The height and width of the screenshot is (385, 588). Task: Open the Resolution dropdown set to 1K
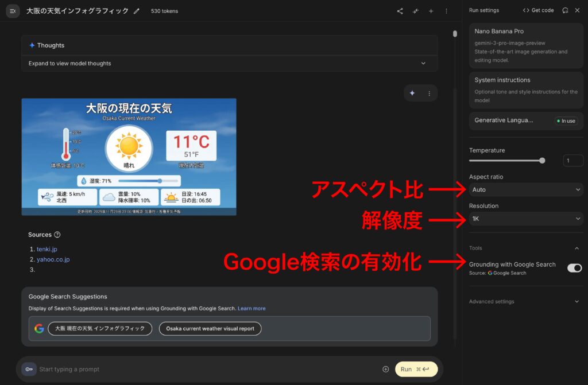[525, 219]
